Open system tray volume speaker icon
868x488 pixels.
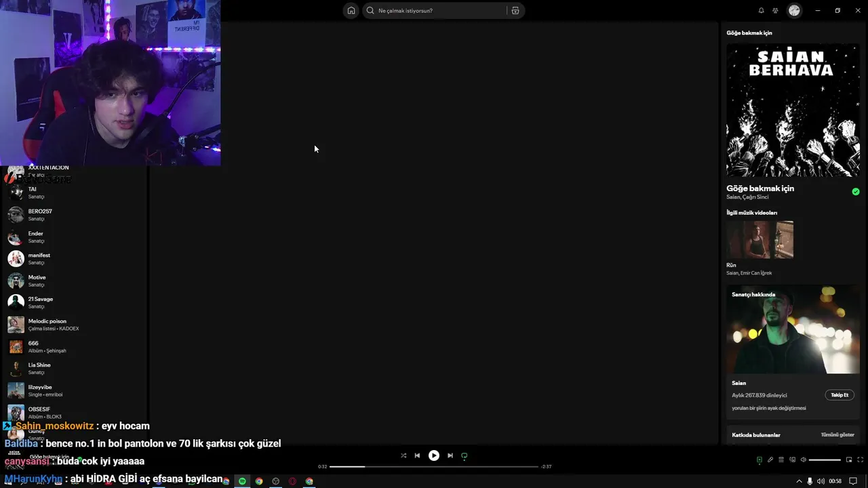click(821, 481)
